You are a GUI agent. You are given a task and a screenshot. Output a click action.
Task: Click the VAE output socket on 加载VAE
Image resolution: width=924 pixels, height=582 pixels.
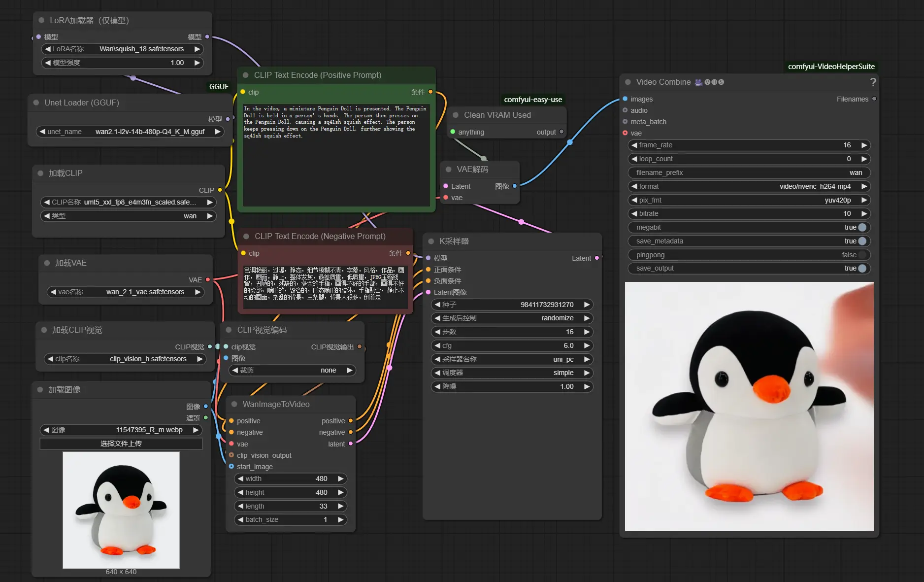(208, 280)
